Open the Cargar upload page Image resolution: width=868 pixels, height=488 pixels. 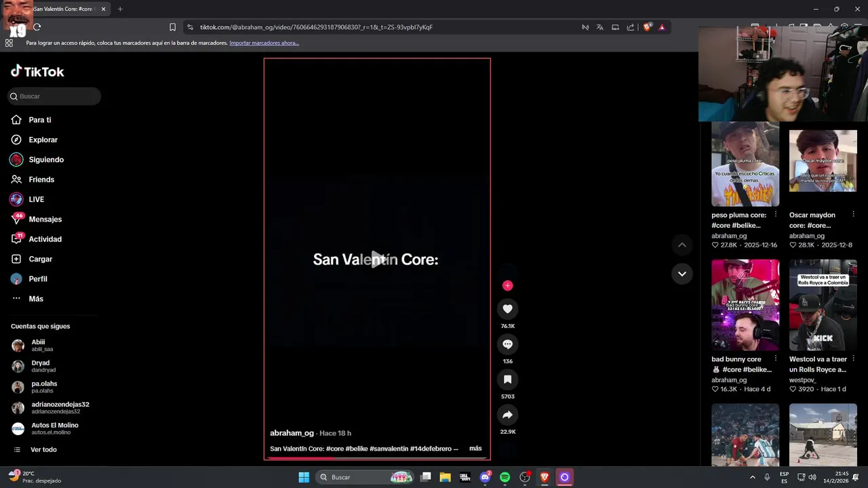tap(31, 259)
